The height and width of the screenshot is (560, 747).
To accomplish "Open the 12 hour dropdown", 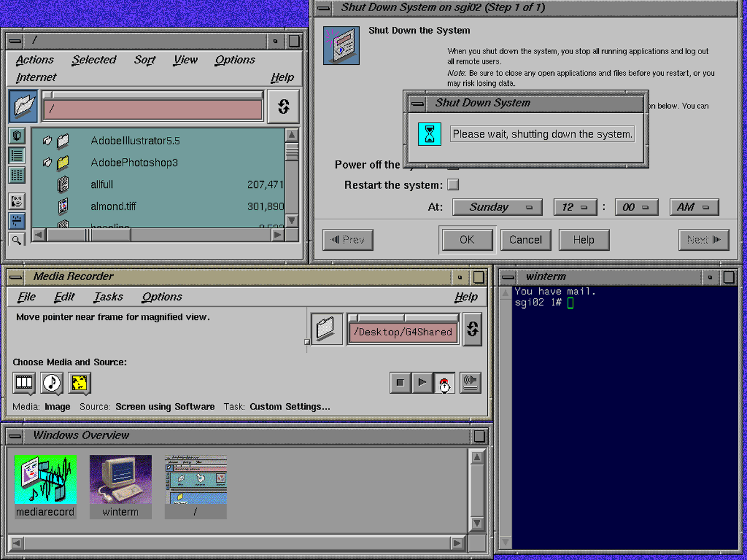I will [x=575, y=207].
